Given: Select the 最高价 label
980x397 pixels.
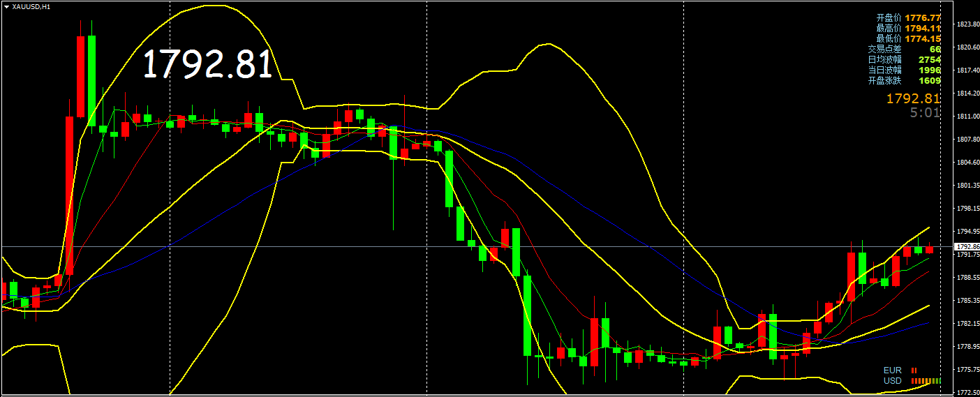Looking at the screenshot, I should 889,28.
